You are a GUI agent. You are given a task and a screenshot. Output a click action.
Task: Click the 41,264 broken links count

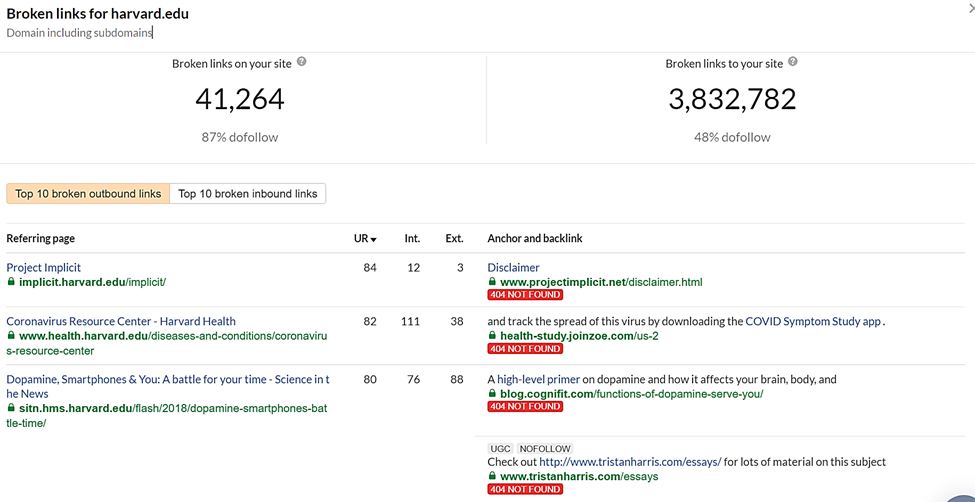click(239, 99)
